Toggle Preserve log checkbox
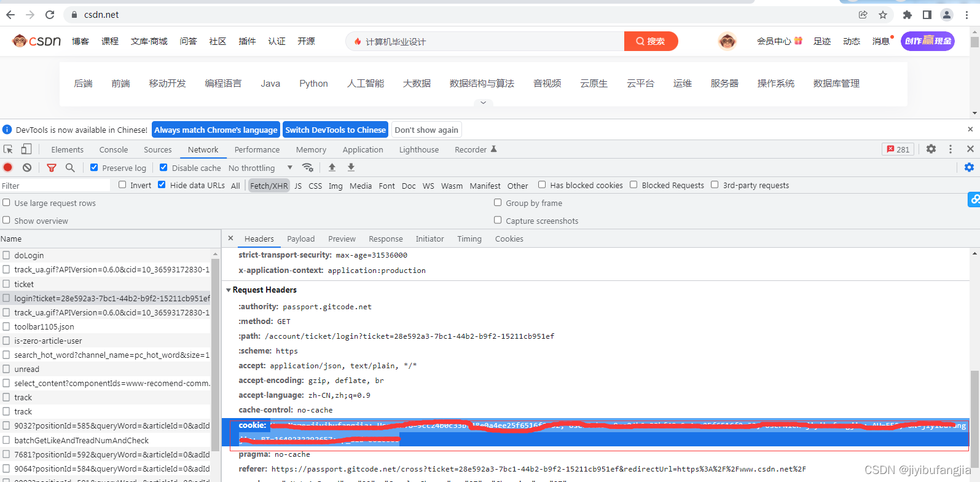Viewport: 980px width, 482px height. [x=94, y=167]
